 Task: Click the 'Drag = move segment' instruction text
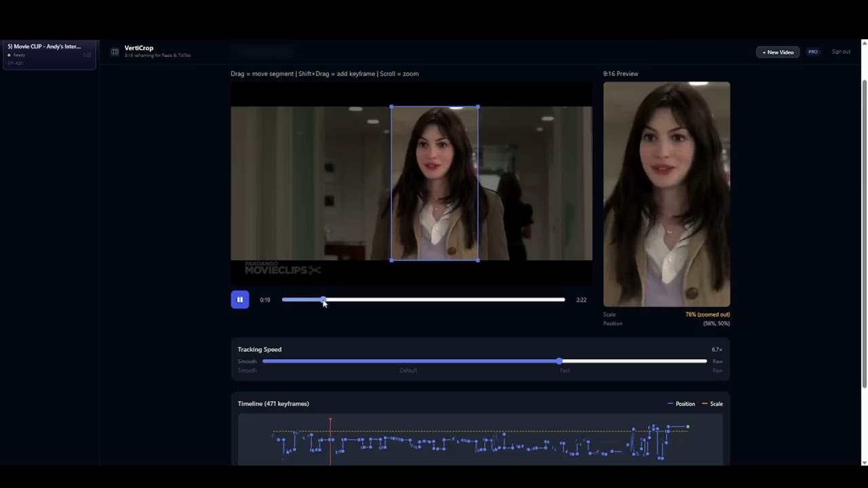(262, 74)
